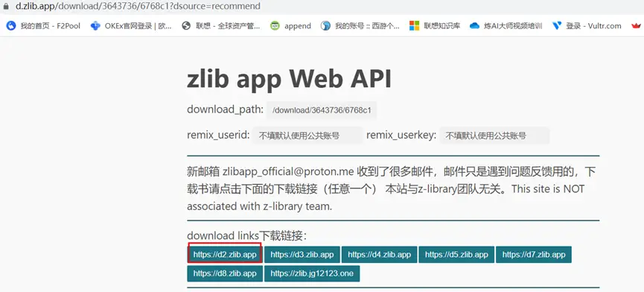Open the 联想知识库 bookmark
The width and height of the screenshot is (644, 292).
coord(435,26)
